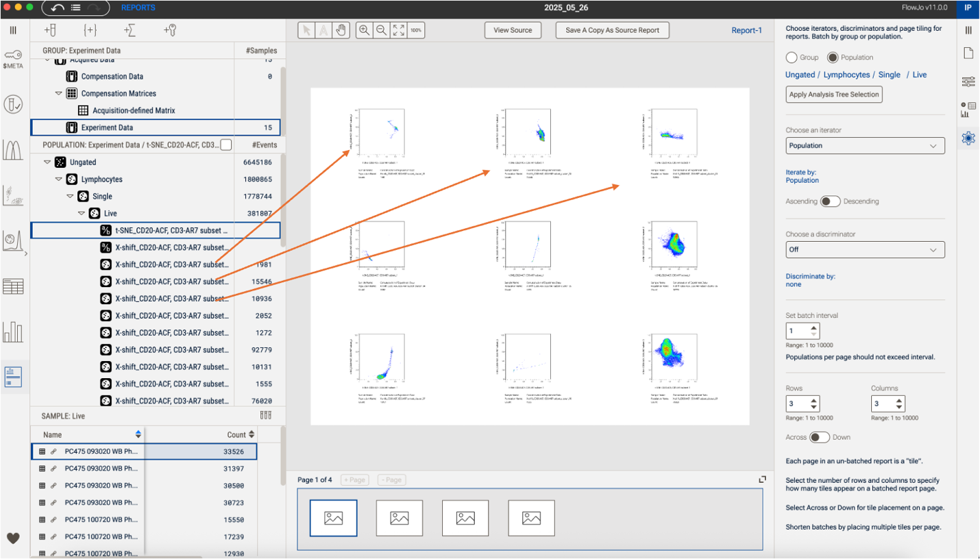Screen dimensions: 980x559
Task: Toggle the Ascending/Descending switch
Action: tap(830, 201)
